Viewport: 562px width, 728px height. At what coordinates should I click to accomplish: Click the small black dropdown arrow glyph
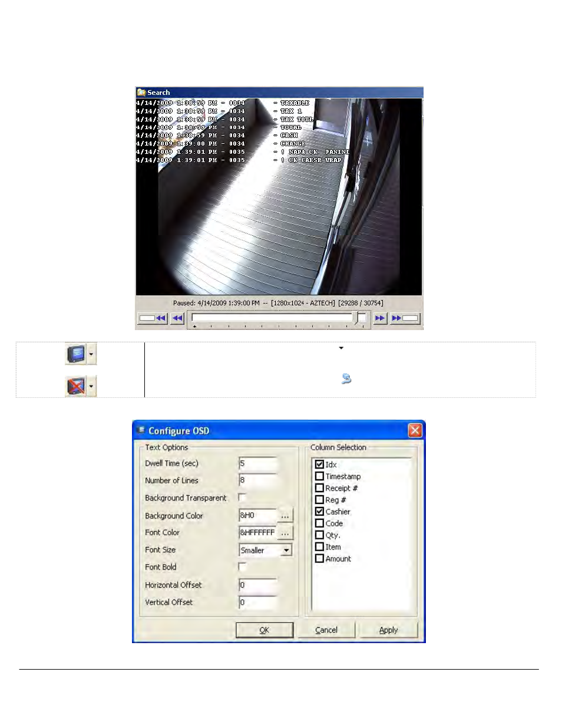click(341, 348)
